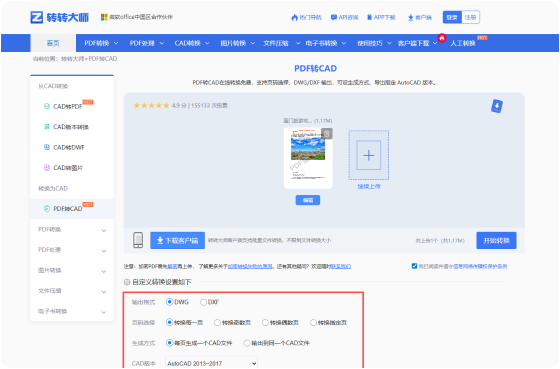This screenshot has height=369, width=560.
Task: Expand 文件压缩 section in the left sidebar
Action: (x=72, y=291)
